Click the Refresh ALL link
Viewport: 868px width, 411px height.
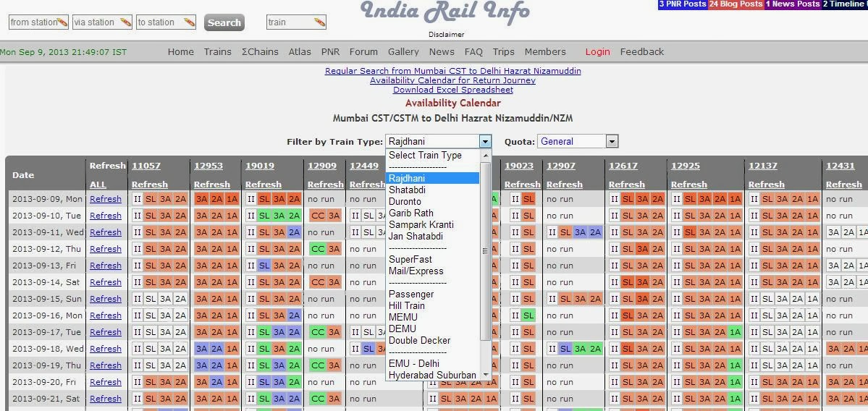click(98, 185)
